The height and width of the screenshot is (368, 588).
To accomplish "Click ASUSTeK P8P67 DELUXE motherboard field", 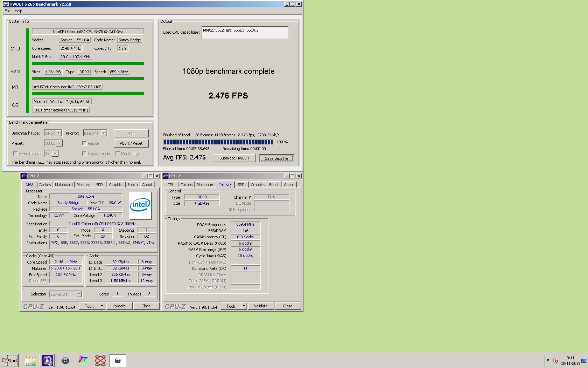I will (x=68, y=87).
